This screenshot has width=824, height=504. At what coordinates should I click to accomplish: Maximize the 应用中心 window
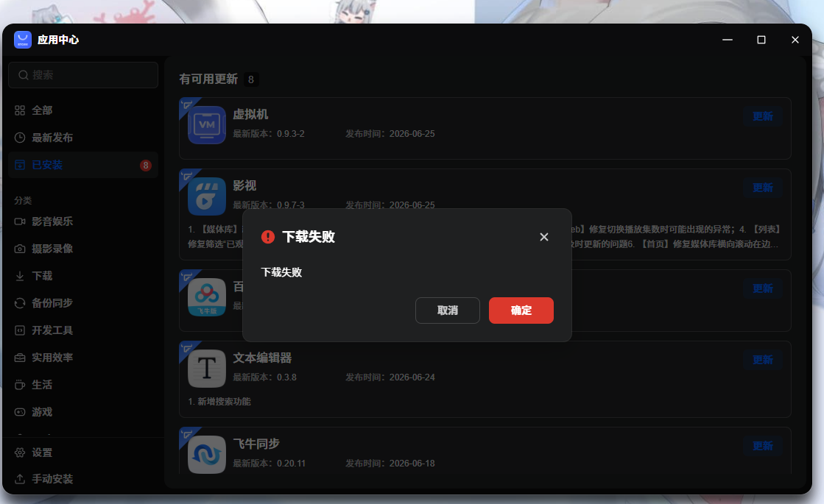[x=761, y=40]
